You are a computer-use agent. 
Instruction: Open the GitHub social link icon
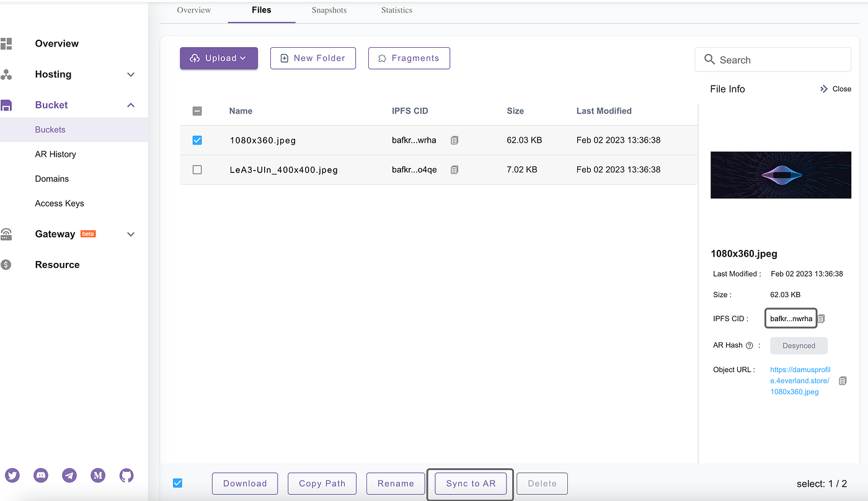point(126,476)
